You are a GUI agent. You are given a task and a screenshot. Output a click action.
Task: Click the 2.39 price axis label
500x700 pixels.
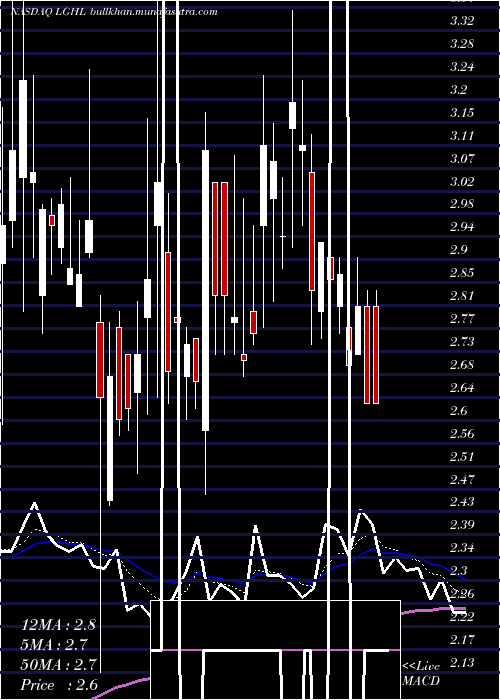point(462,525)
